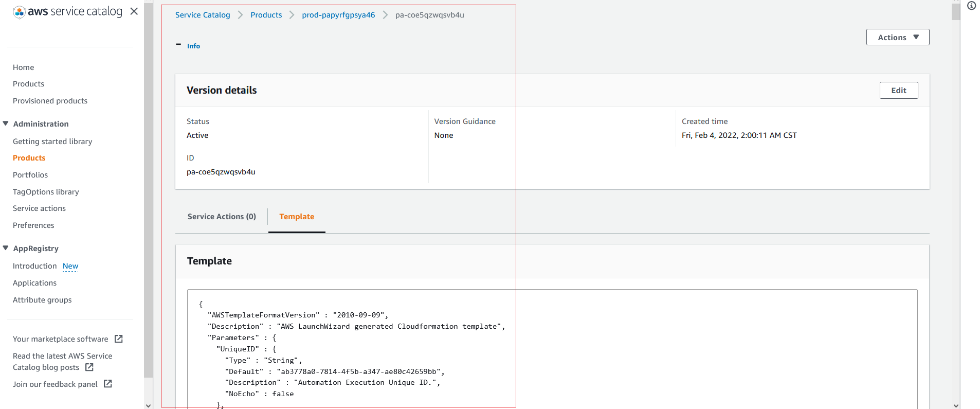The image size is (980, 409).
Task: Open Getting started library
Action: (x=52, y=141)
